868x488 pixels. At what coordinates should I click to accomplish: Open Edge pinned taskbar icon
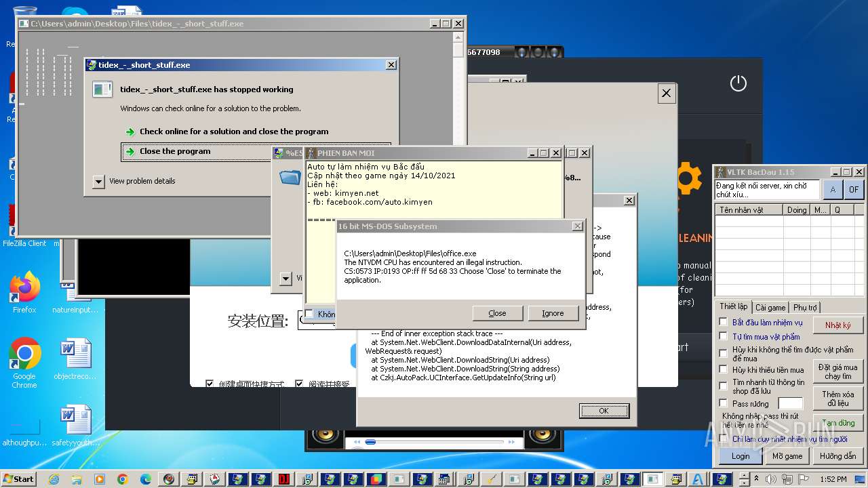pos(146,479)
